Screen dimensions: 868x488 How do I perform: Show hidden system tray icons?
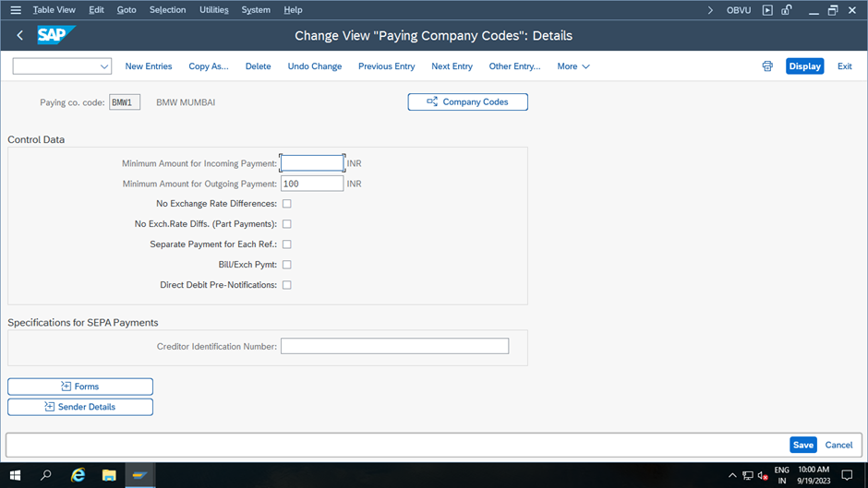click(x=732, y=475)
